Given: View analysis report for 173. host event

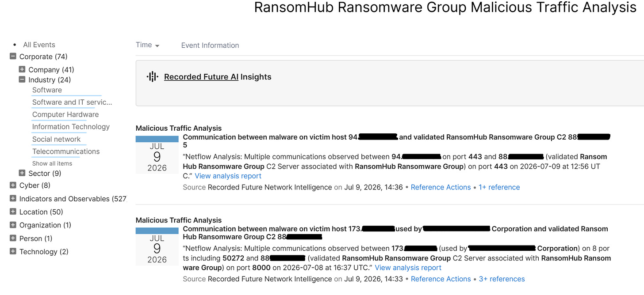Looking at the screenshot, I should [408, 268].
